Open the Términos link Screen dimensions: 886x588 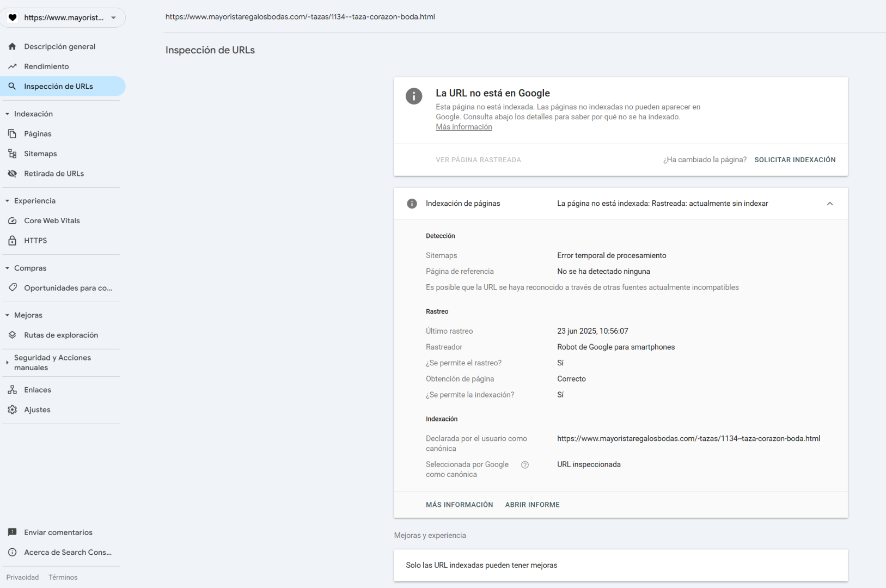pos(63,577)
